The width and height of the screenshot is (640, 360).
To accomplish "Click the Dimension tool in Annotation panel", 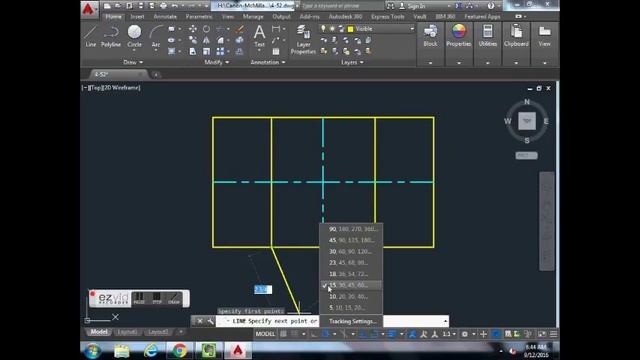I will coord(276,29).
